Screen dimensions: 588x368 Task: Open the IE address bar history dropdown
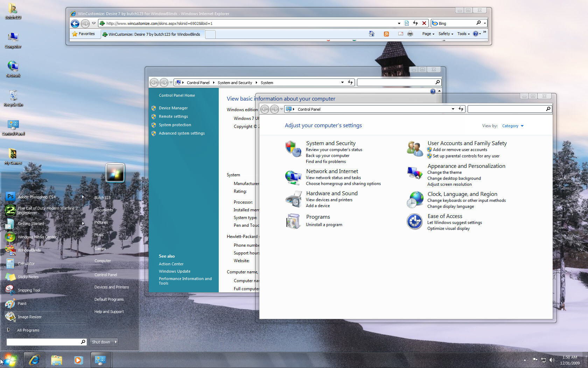(399, 23)
